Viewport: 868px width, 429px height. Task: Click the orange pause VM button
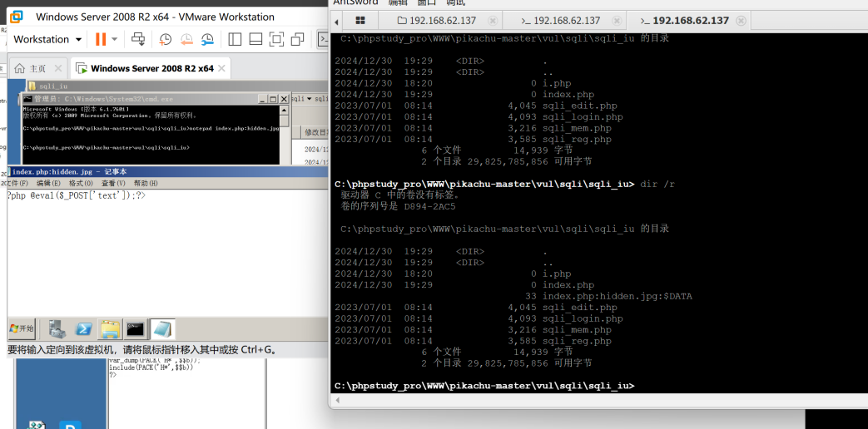point(100,39)
